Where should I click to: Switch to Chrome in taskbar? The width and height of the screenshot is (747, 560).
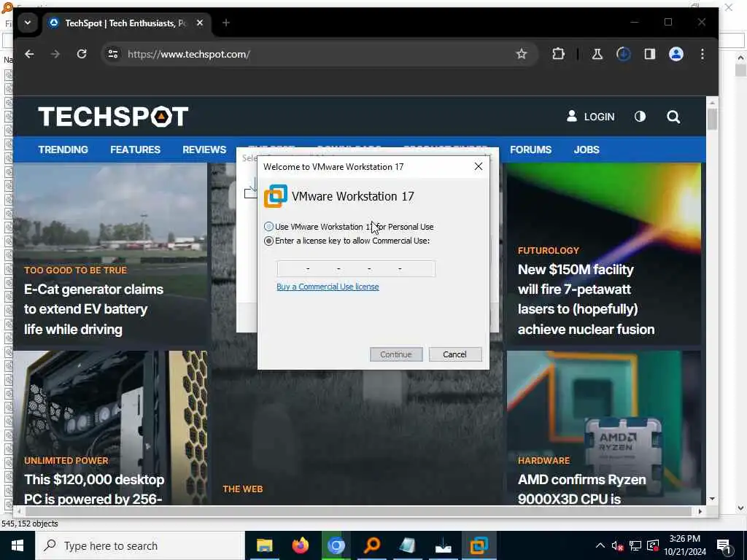(x=336, y=545)
